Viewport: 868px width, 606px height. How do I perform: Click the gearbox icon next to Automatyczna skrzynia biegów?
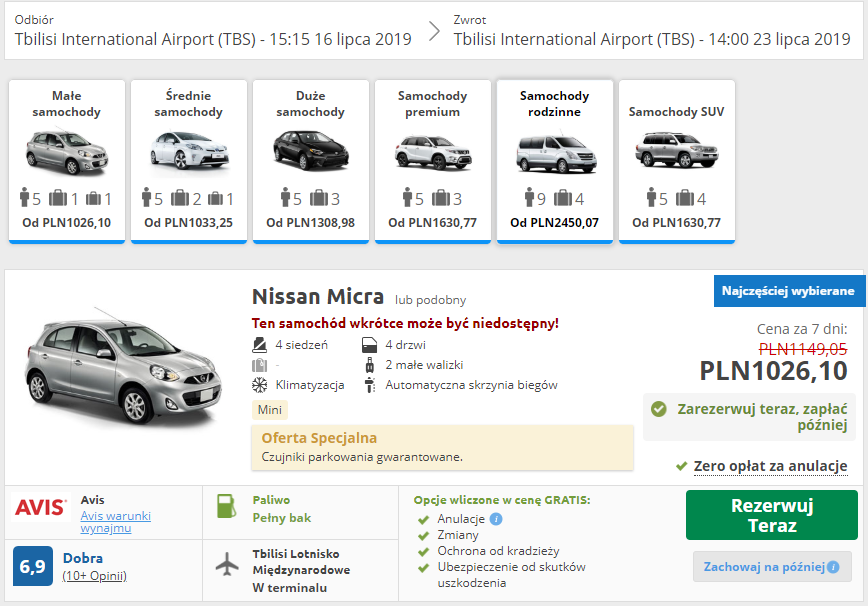coord(369,385)
